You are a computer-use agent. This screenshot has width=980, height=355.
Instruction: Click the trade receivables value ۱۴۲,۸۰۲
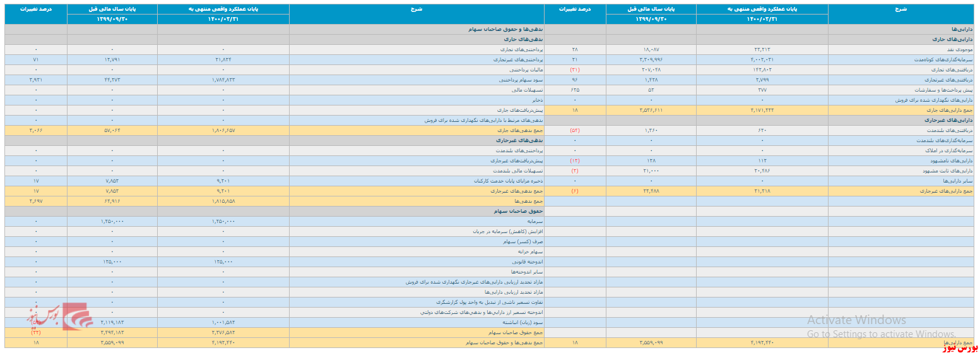pyautogui.click(x=762, y=69)
